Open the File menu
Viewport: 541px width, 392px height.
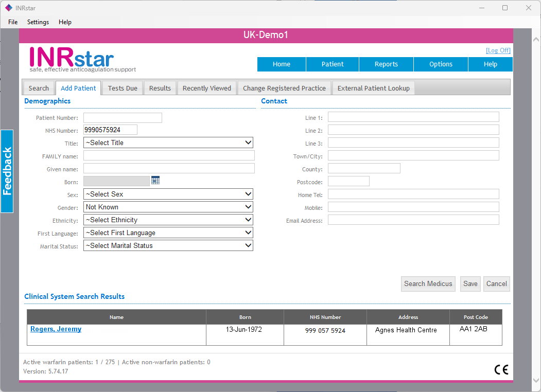click(x=13, y=22)
